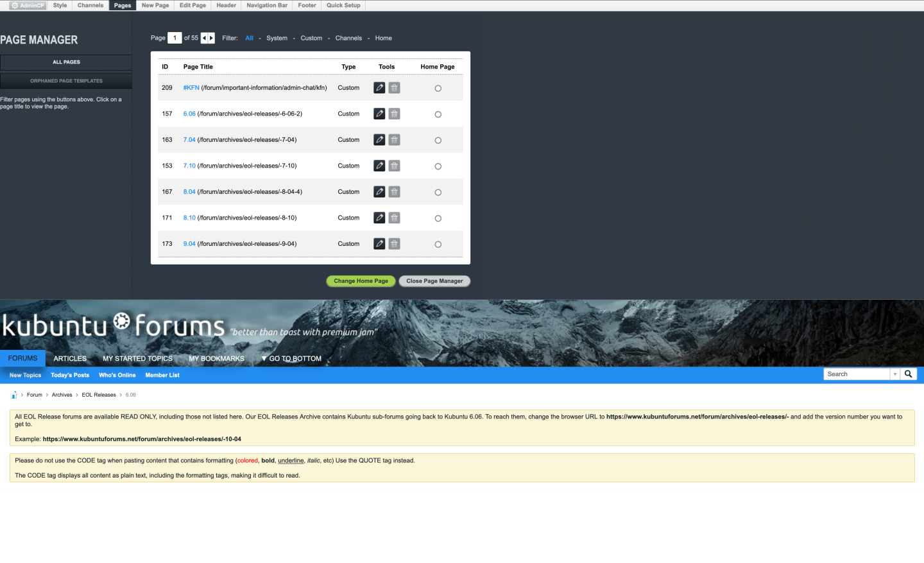Image resolution: width=924 pixels, height=563 pixels.
Task: Open editor for page 7.04 via pencil icon
Action: [379, 139]
